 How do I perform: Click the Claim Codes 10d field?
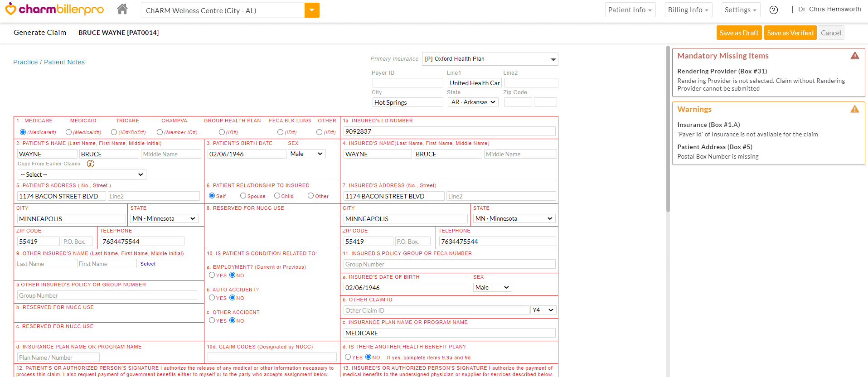tap(272, 358)
